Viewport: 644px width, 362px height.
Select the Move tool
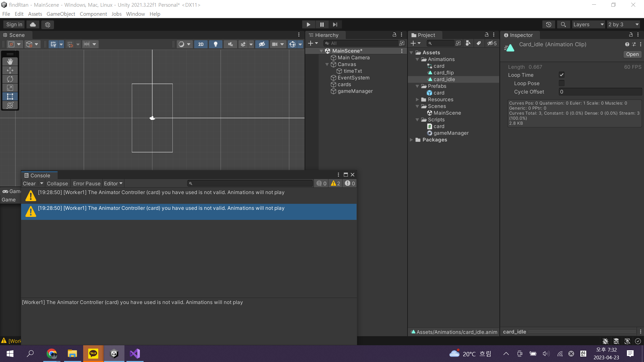click(x=10, y=70)
